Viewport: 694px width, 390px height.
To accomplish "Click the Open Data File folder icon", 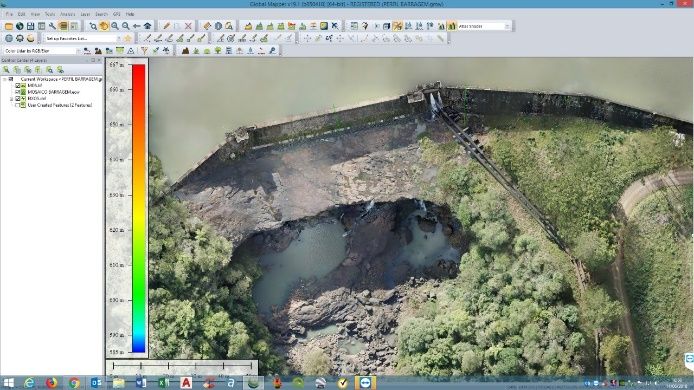I will pos(9,27).
